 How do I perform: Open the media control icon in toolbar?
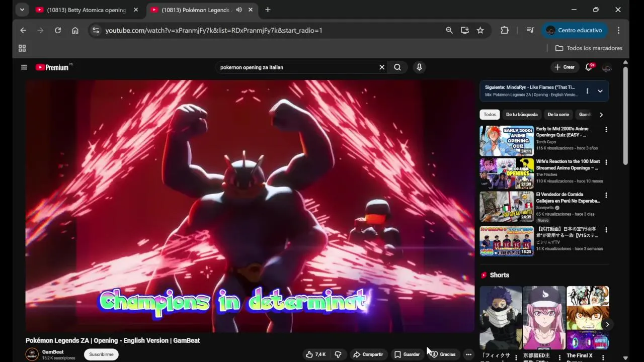530,30
